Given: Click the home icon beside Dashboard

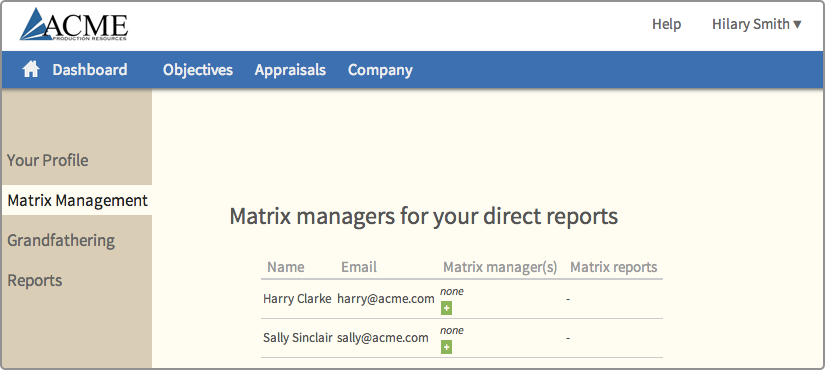Looking at the screenshot, I should (x=31, y=69).
